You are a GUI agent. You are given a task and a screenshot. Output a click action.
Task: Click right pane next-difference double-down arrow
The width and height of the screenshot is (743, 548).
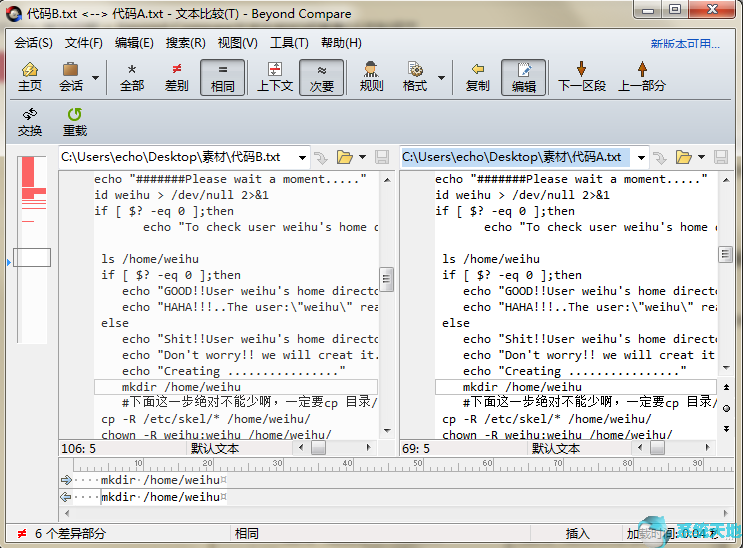pos(726,429)
